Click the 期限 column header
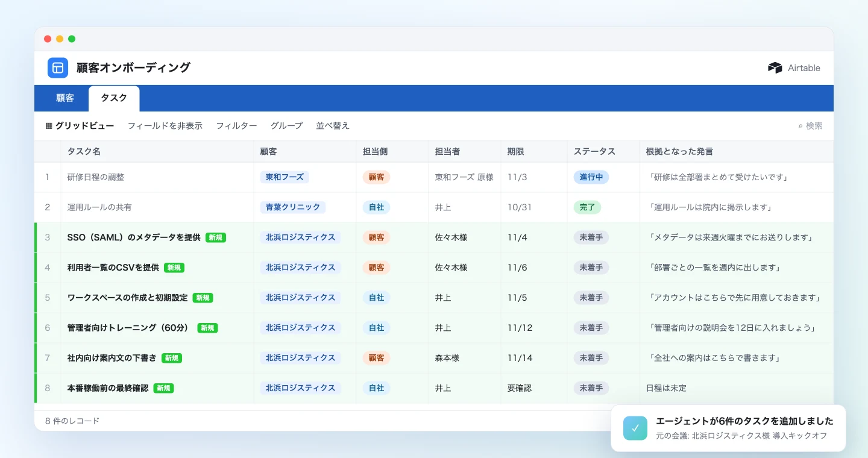Image resolution: width=868 pixels, height=458 pixels. [534, 151]
